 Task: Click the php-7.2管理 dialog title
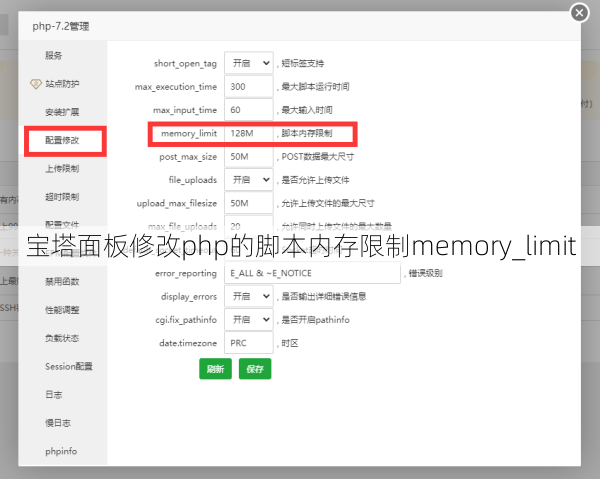(61, 26)
